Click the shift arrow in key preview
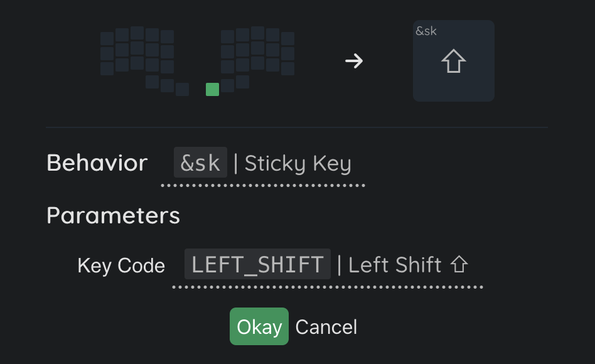The height and width of the screenshot is (364, 595). click(x=453, y=62)
